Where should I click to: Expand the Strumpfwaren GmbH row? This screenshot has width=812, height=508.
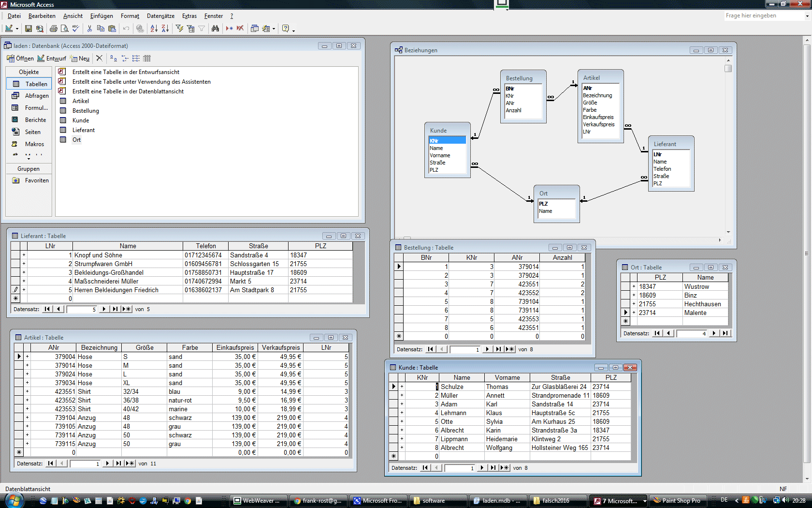coord(24,264)
